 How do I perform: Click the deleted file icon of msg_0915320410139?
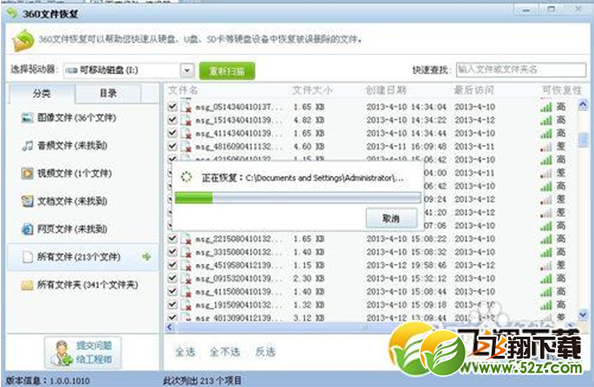(x=186, y=279)
